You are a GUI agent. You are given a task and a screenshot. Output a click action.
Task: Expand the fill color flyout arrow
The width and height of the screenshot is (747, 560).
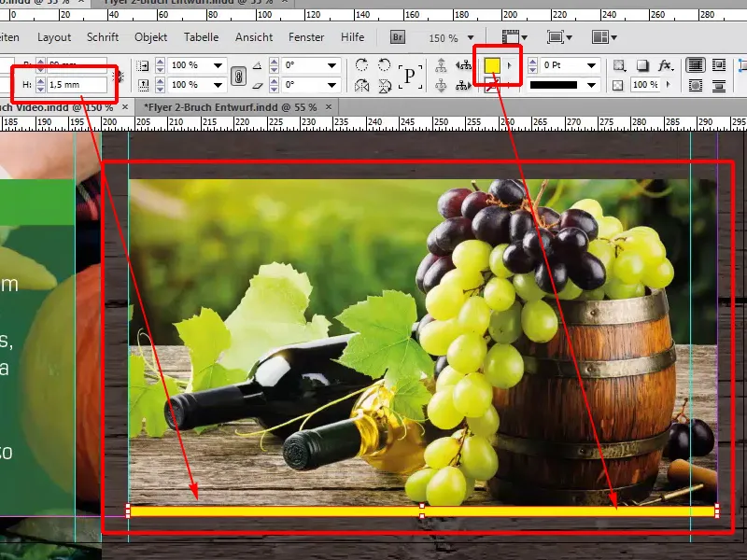(509, 65)
